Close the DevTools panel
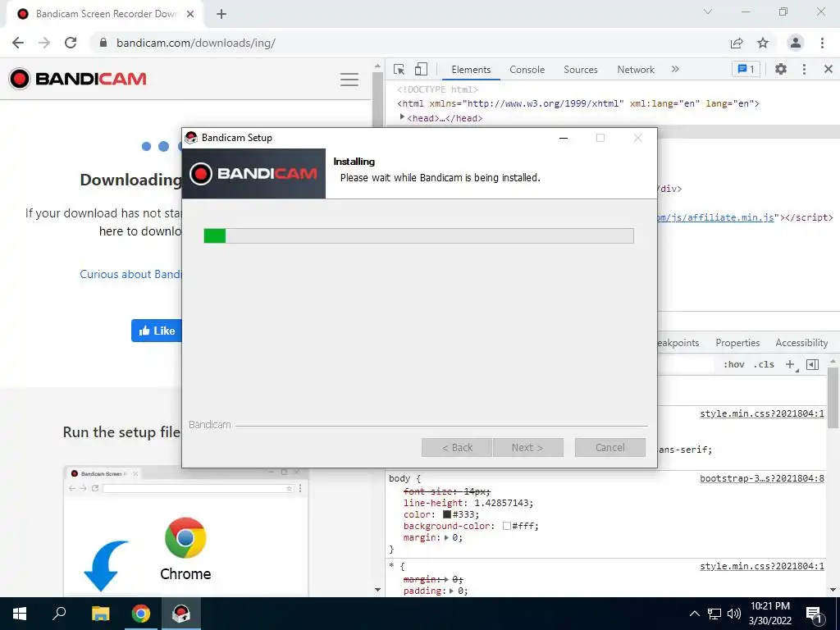Viewport: 840px width, 630px height. pyautogui.click(x=829, y=69)
